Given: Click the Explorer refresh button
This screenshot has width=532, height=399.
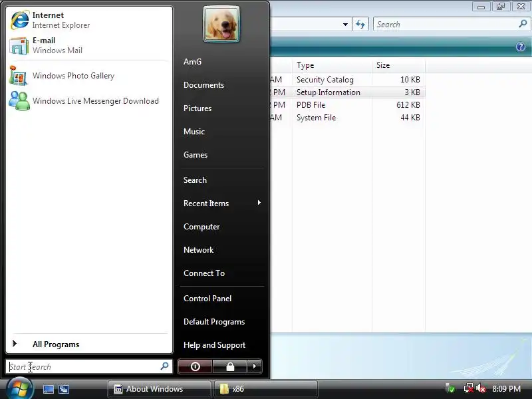Looking at the screenshot, I should [x=360, y=25].
